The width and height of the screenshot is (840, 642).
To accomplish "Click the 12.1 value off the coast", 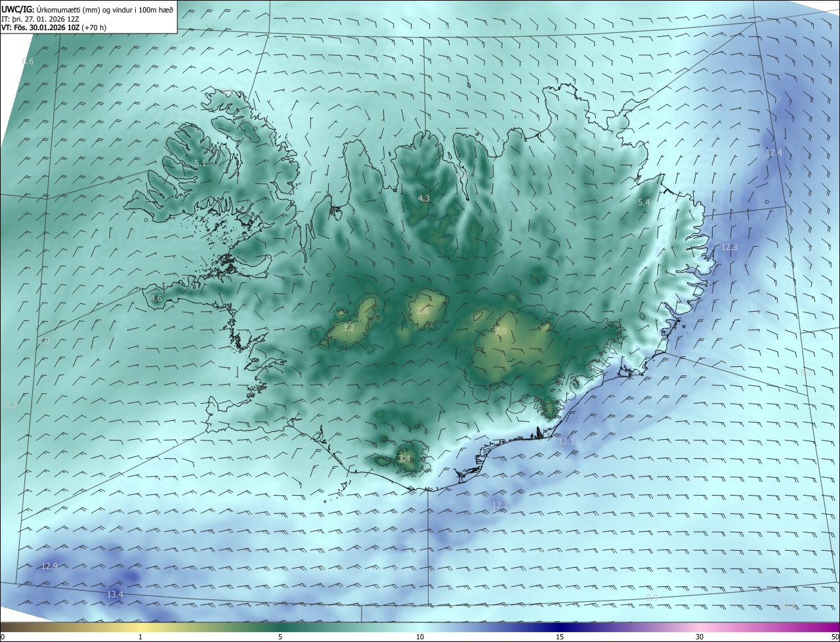I will tap(566, 442).
